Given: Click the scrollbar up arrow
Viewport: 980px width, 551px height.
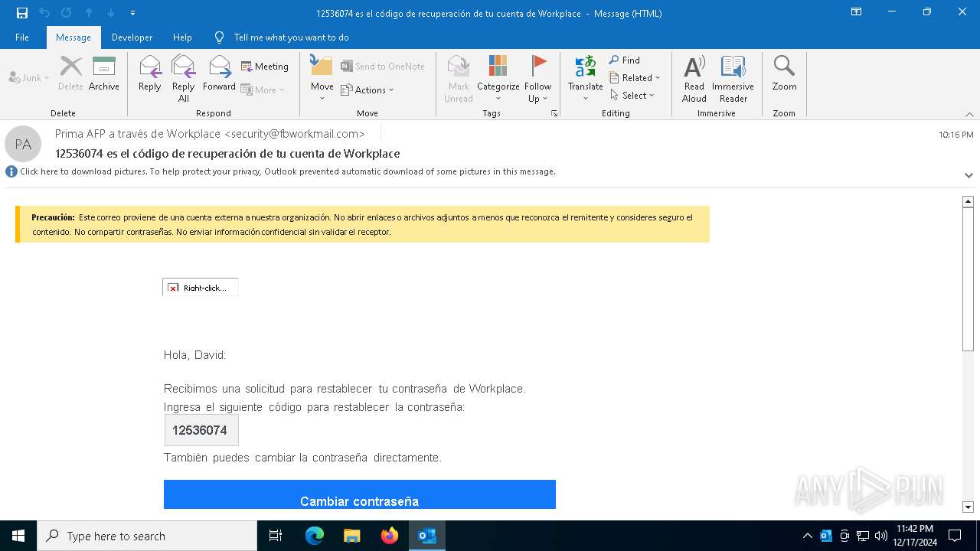Looking at the screenshot, I should tap(968, 201).
